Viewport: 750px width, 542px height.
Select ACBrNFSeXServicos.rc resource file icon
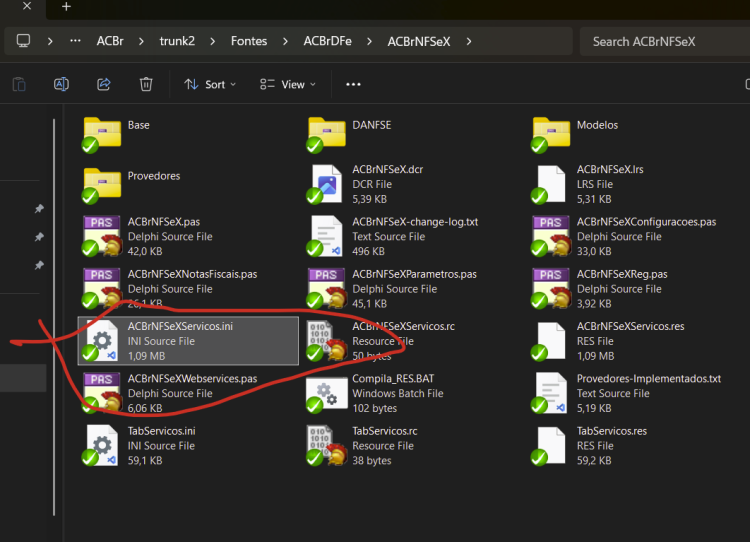point(326,341)
